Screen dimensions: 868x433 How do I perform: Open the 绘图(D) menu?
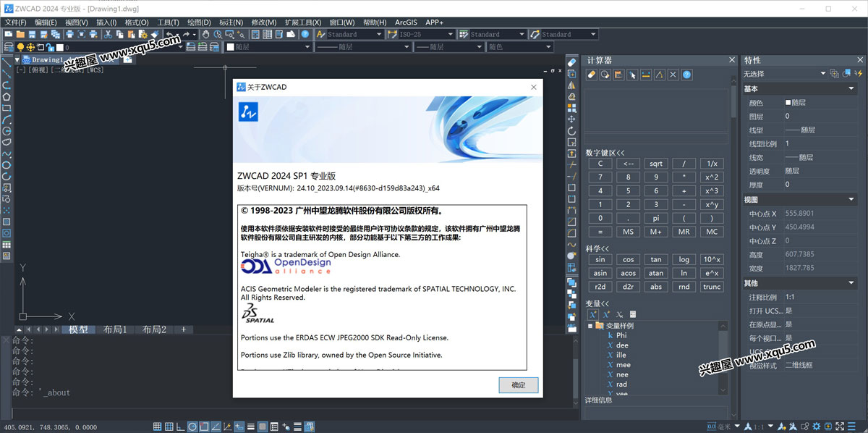[x=198, y=22]
